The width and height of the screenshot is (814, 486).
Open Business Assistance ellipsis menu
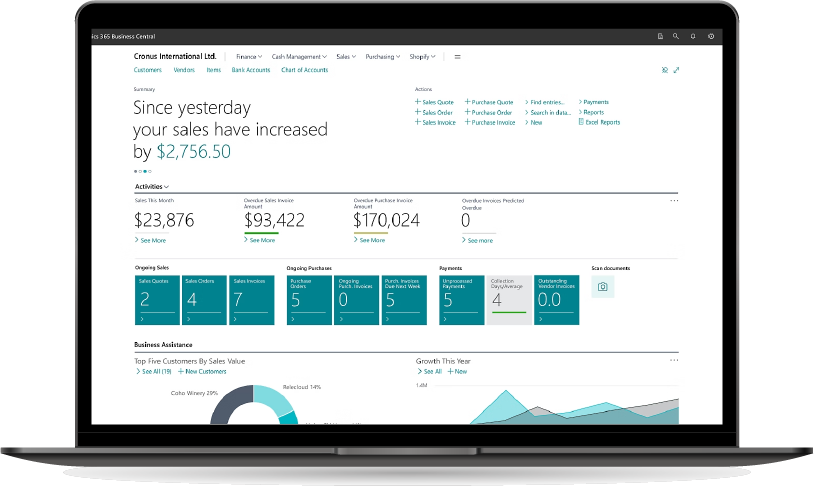674,360
